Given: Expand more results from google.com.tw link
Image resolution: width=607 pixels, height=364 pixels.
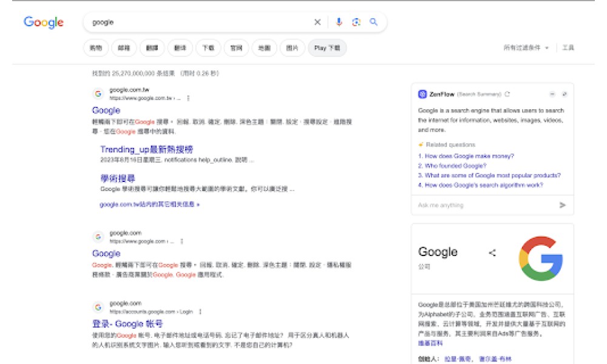Looking at the screenshot, I should [x=149, y=204].
